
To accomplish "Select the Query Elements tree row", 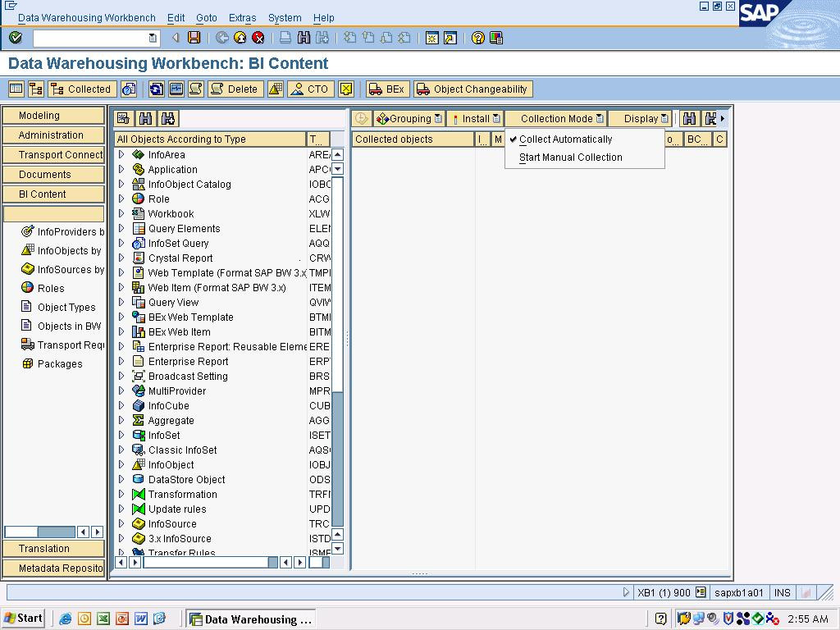I will tap(209, 228).
